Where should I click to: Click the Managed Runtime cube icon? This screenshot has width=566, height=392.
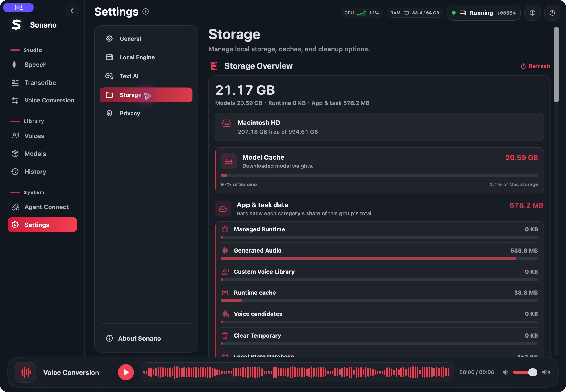tap(225, 229)
